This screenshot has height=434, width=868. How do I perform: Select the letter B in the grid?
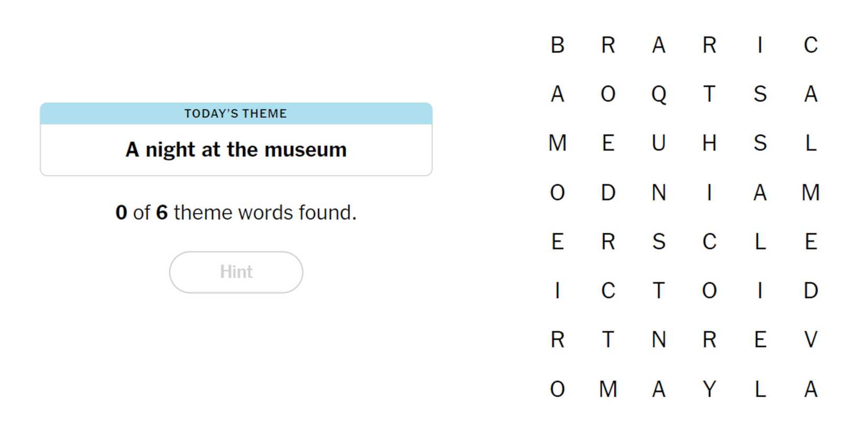[557, 45]
